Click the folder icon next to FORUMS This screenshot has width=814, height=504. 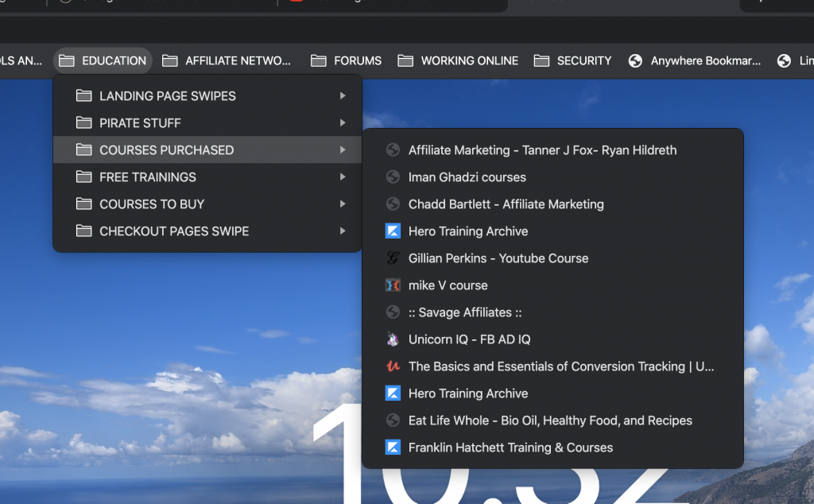coord(318,60)
